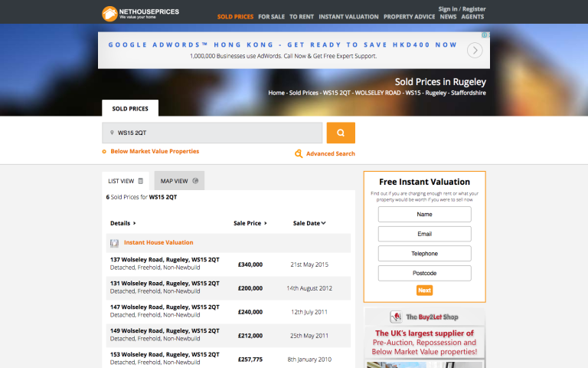This screenshot has height=368, width=588.
Task: Open the 137 Wolseley Road listing
Action: click(x=165, y=260)
